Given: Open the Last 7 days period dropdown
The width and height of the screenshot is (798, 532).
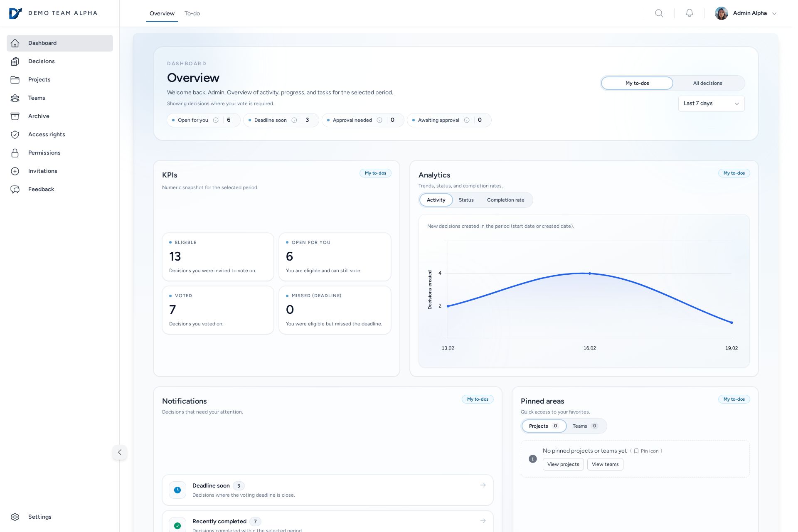Looking at the screenshot, I should 711,103.
